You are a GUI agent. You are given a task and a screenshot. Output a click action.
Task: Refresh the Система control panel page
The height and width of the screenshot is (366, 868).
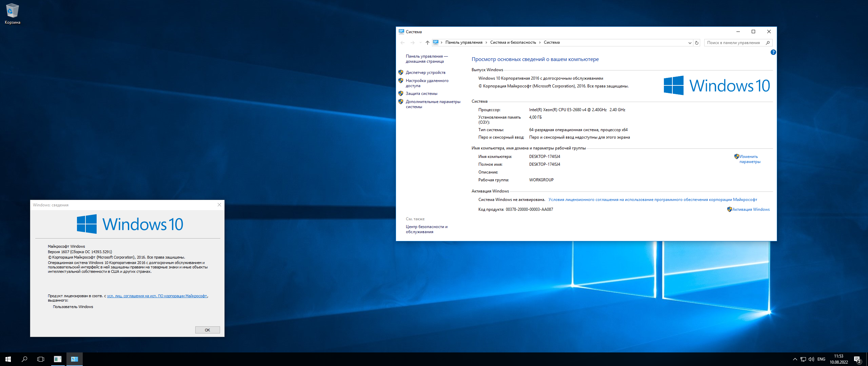point(697,43)
